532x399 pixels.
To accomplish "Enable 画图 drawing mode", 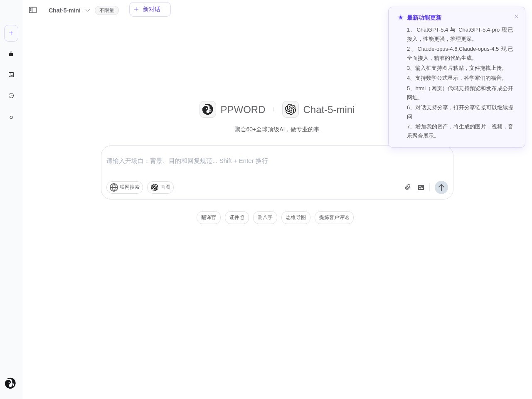I will [x=160, y=187].
